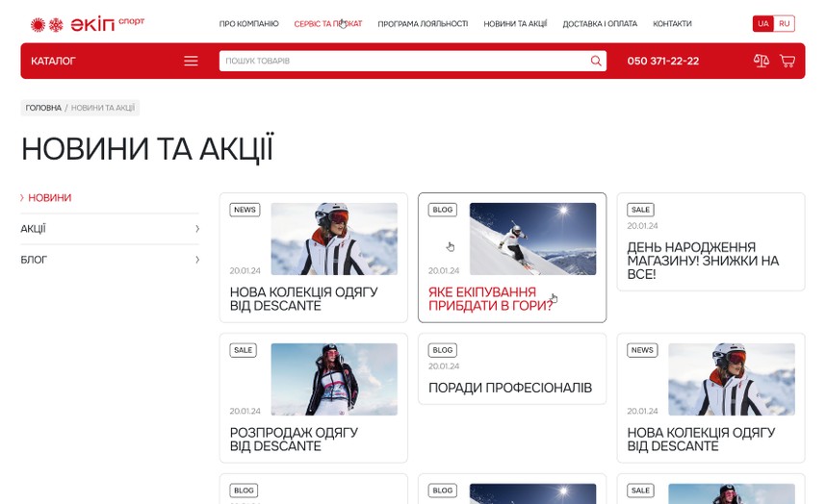Open the catalog hamburger menu icon
This screenshot has width=826, height=504.
(x=191, y=61)
